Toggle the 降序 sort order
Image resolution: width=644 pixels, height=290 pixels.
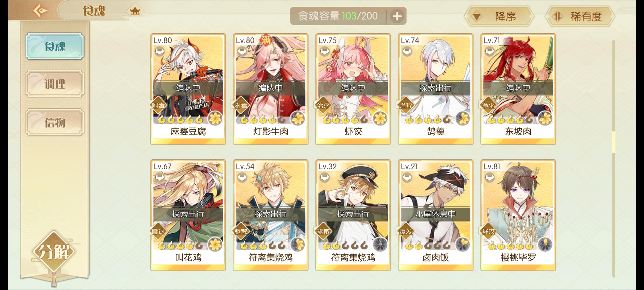coord(499,17)
